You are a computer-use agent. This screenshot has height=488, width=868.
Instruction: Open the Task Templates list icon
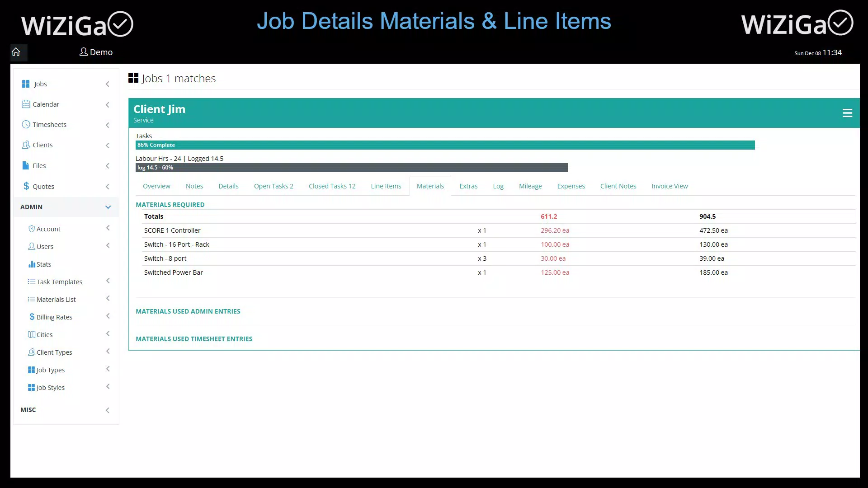tap(32, 282)
